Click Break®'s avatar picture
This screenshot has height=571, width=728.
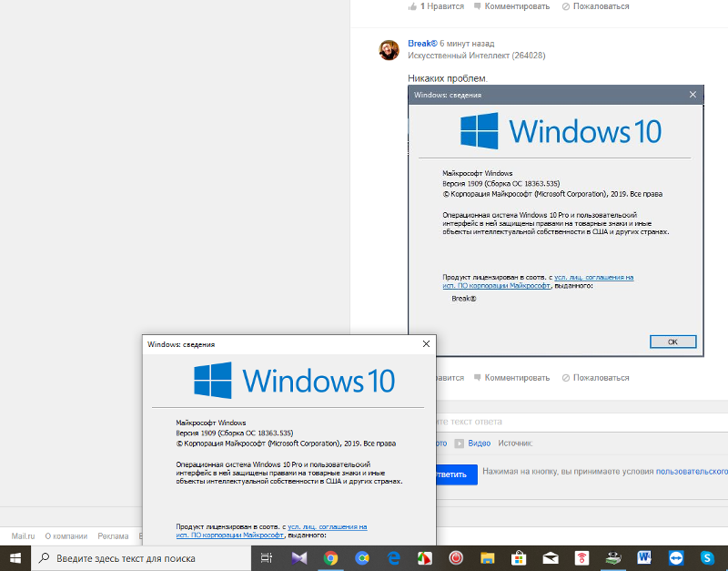389,50
